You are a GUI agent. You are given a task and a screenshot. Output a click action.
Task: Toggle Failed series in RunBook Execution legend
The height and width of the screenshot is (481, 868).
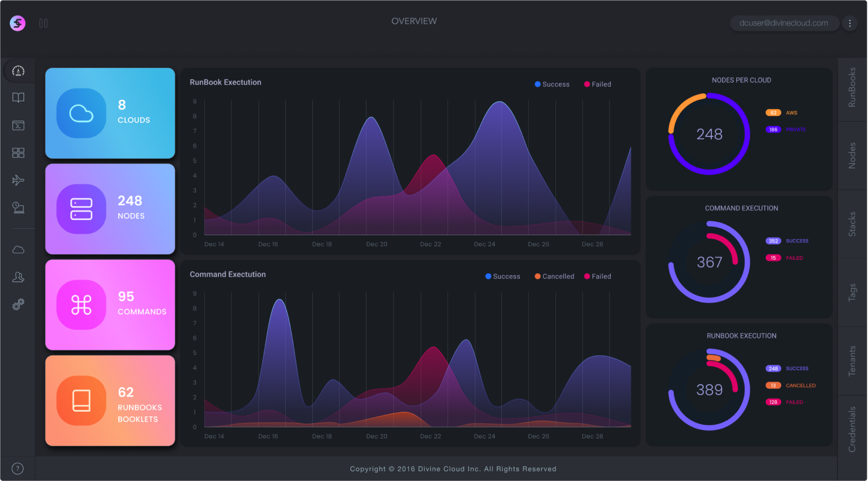(597, 84)
